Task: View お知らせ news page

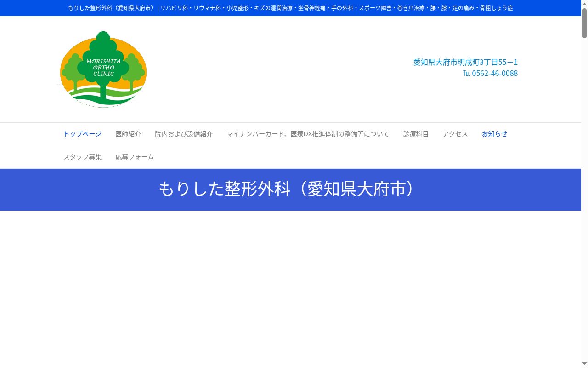Action: coord(494,134)
